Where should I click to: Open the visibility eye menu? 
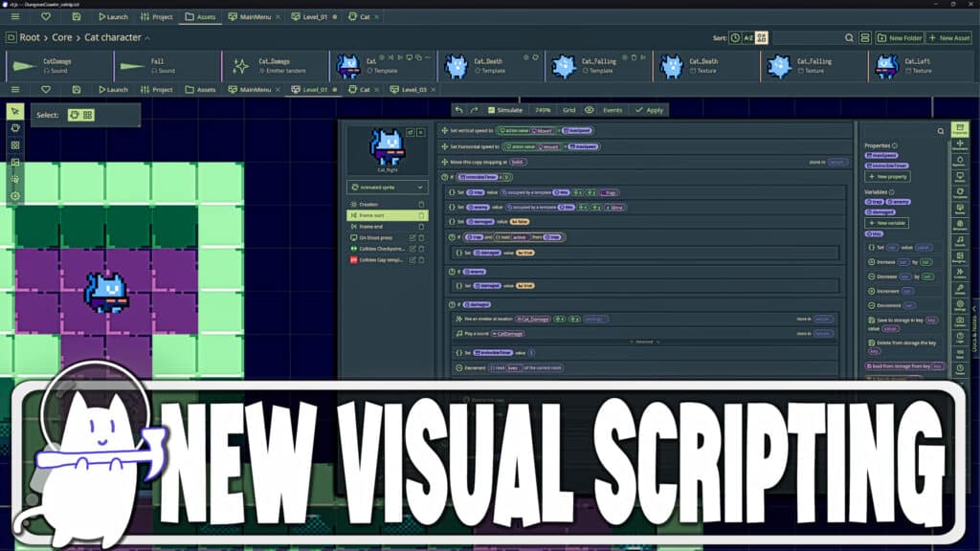pos(590,110)
